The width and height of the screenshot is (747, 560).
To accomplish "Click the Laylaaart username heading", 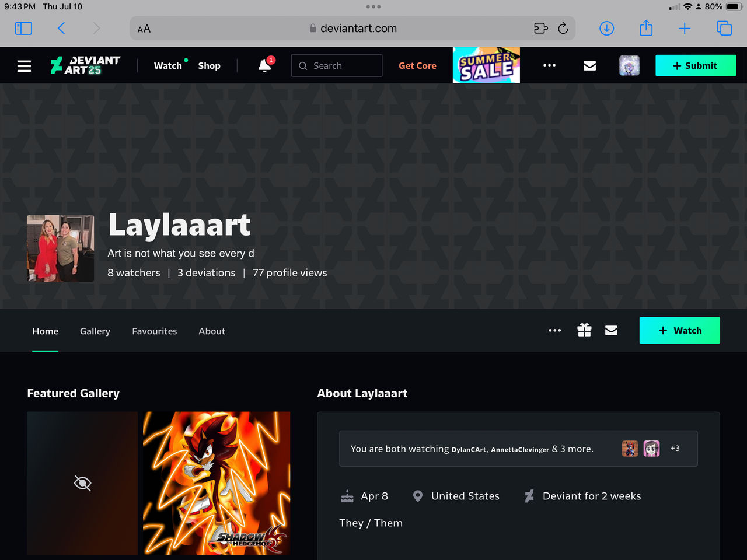I will tap(179, 225).
